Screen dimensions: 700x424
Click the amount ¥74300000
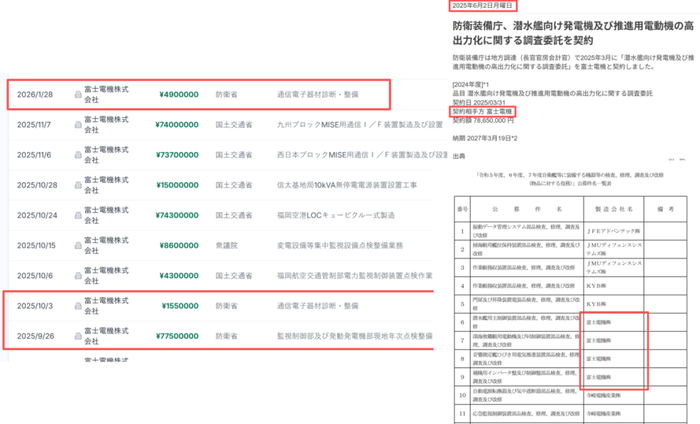tap(177, 216)
